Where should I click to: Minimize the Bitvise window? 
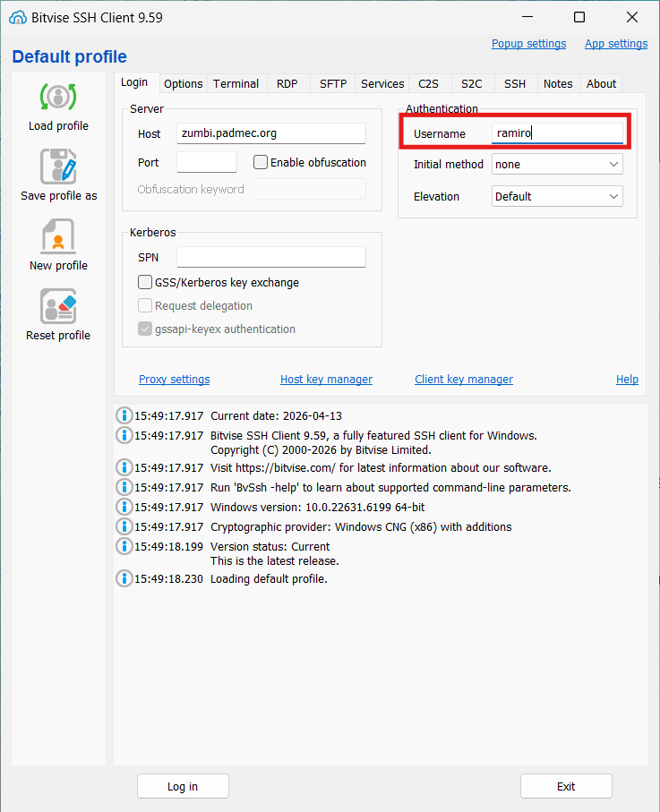click(x=527, y=17)
